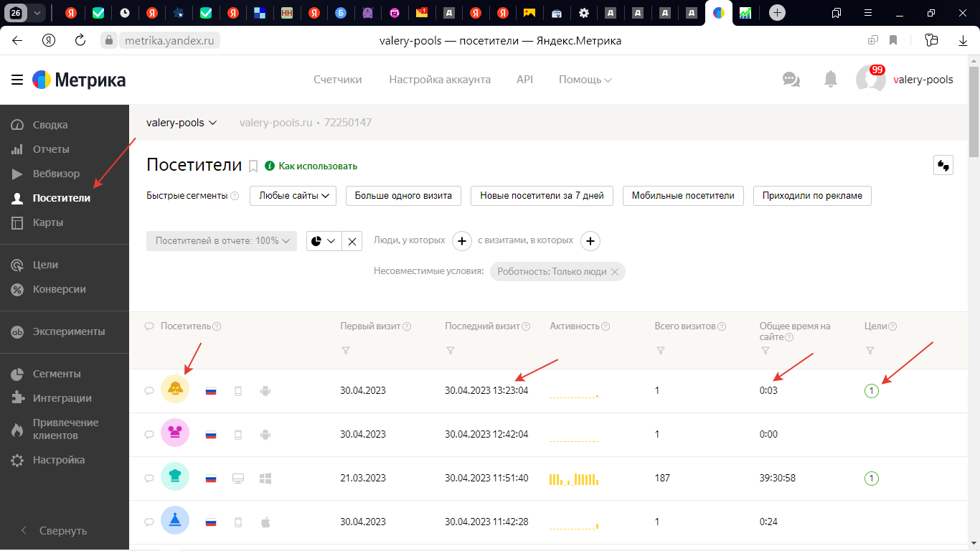This screenshot has height=551, width=980.
Task: Click the bookmark icon next to Посетители heading
Action: coord(253,166)
